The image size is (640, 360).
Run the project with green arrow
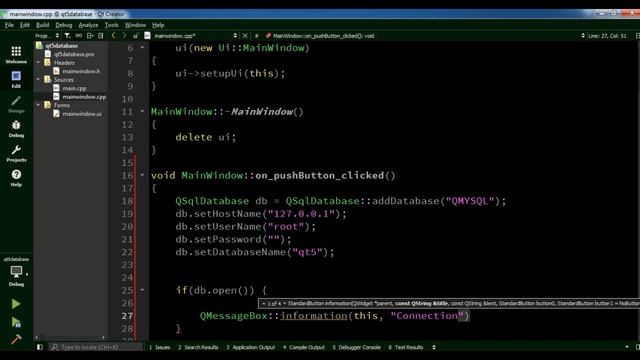pyautogui.click(x=16, y=304)
